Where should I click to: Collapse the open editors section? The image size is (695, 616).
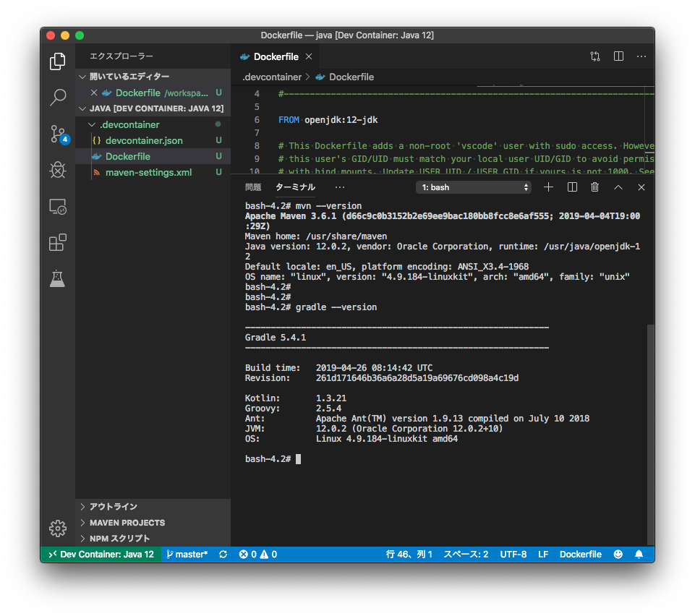153,76
